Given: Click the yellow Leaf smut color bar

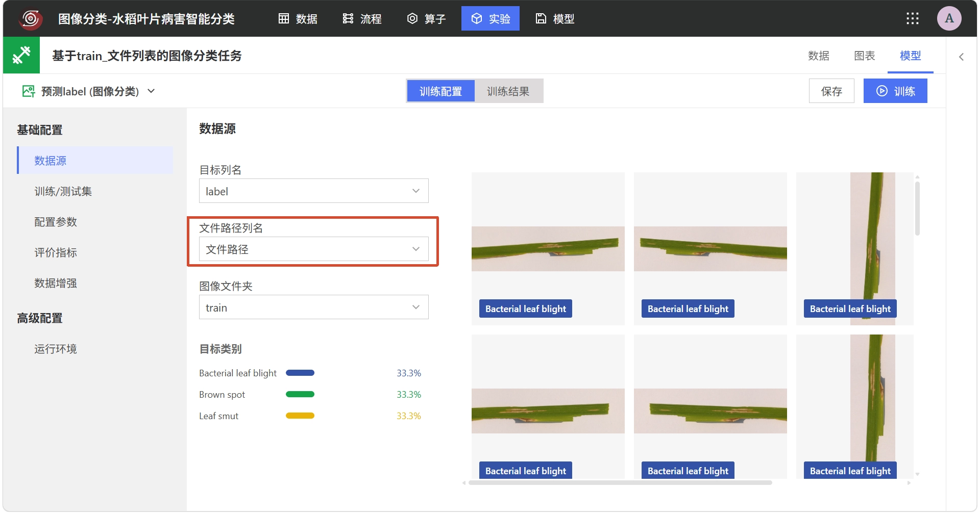Looking at the screenshot, I should coord(300,416).
